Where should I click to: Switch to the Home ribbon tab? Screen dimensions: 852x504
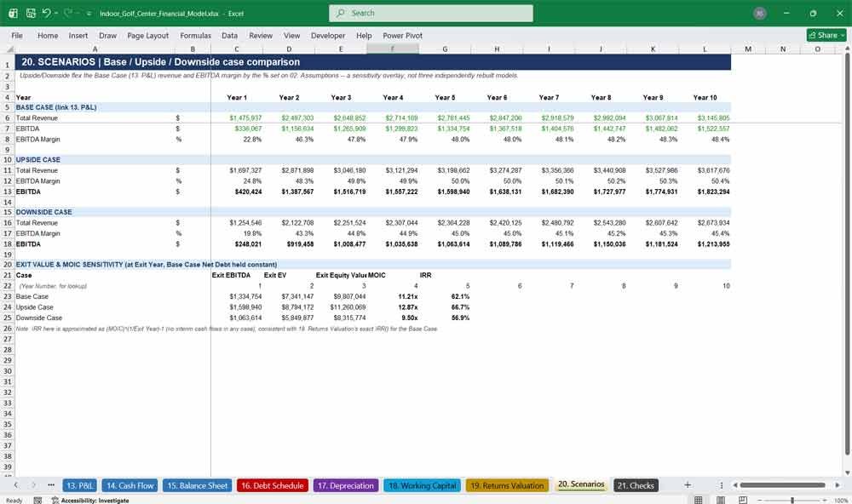(48, 35)
